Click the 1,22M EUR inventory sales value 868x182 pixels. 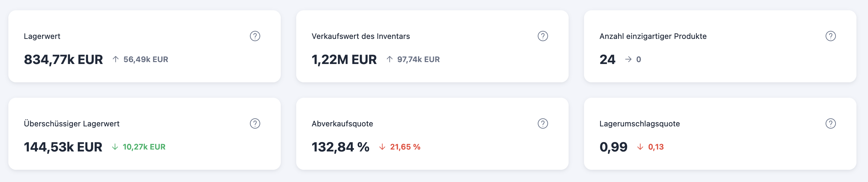click(344, 60)
